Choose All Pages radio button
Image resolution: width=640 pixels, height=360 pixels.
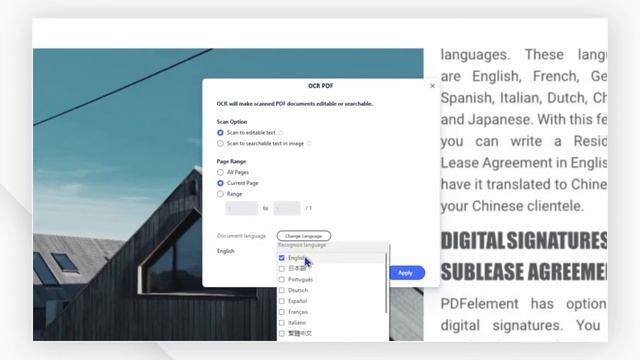click(x=220, y=172)
